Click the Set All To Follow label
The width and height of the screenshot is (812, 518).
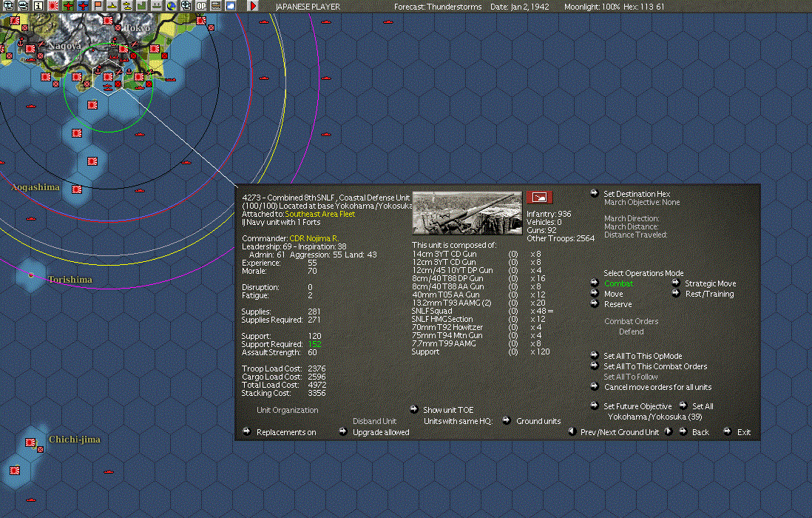point(630,377)
